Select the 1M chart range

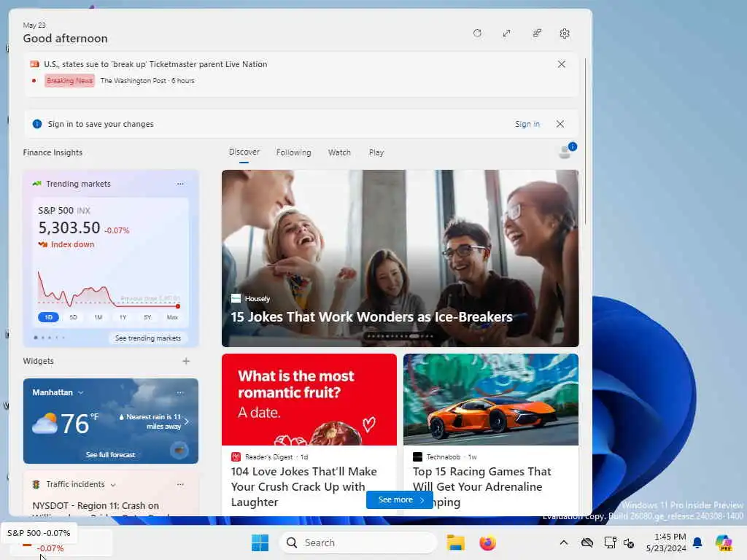98,317
